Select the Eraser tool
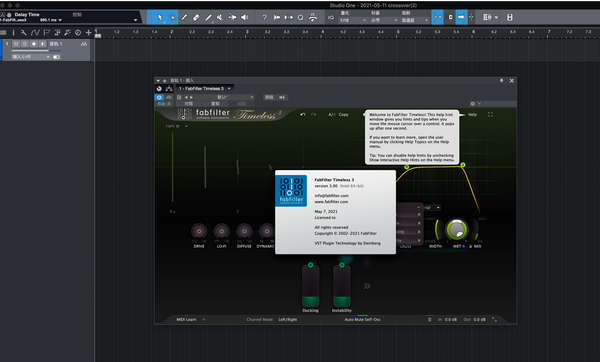 click(x=196, y=17)
